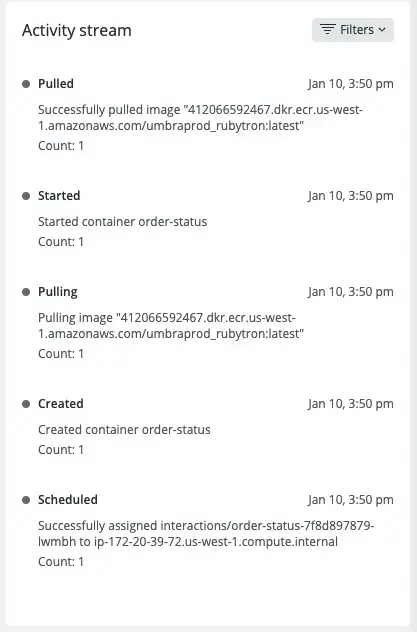Select the Created event title

61,404
